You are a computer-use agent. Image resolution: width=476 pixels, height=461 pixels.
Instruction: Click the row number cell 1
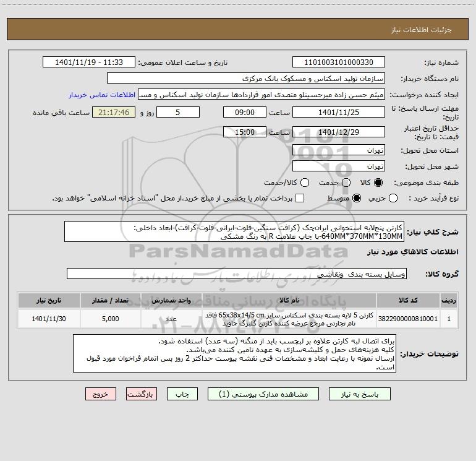449,319
